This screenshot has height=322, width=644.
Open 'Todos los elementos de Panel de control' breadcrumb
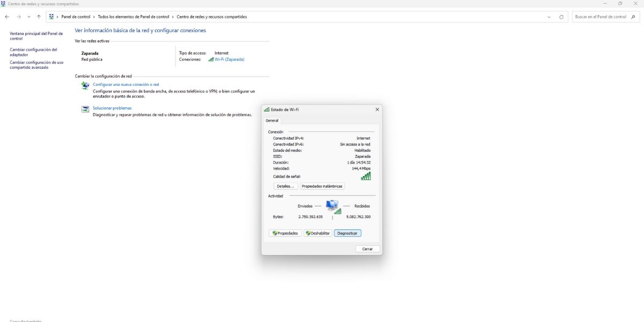coord(134,17)
